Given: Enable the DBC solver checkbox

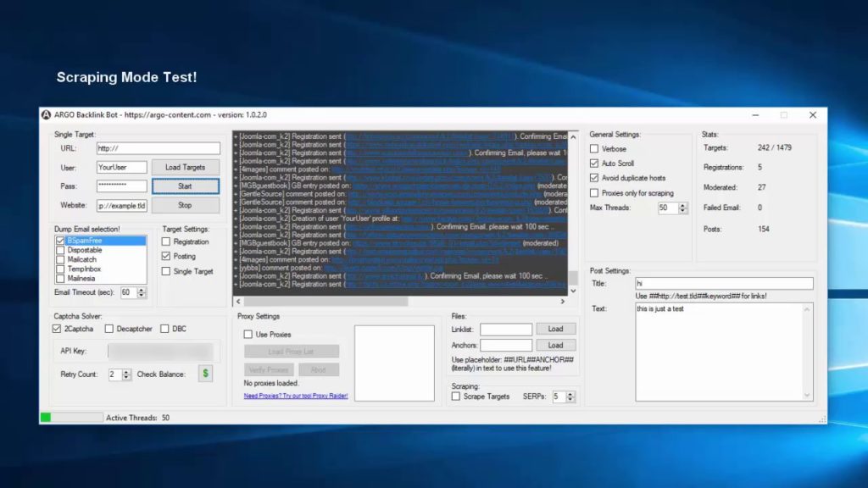Looking at the screenshot, I should [x=164, y=329].
